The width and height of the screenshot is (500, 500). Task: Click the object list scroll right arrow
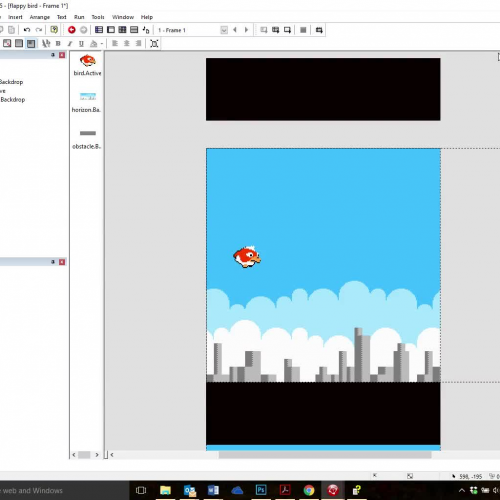pyautogui.click(x=97, y=455)
